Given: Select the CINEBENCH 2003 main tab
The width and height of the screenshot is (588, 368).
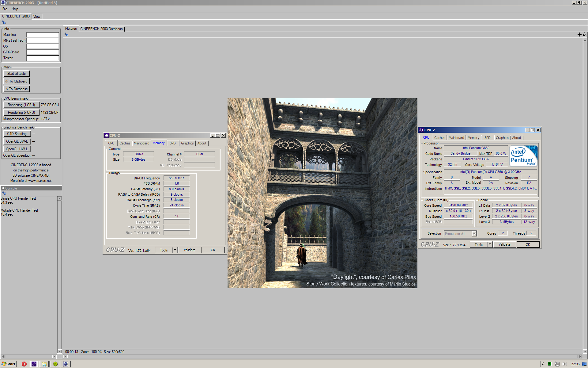Looking at the screenshot, I should tap(16, 16).
